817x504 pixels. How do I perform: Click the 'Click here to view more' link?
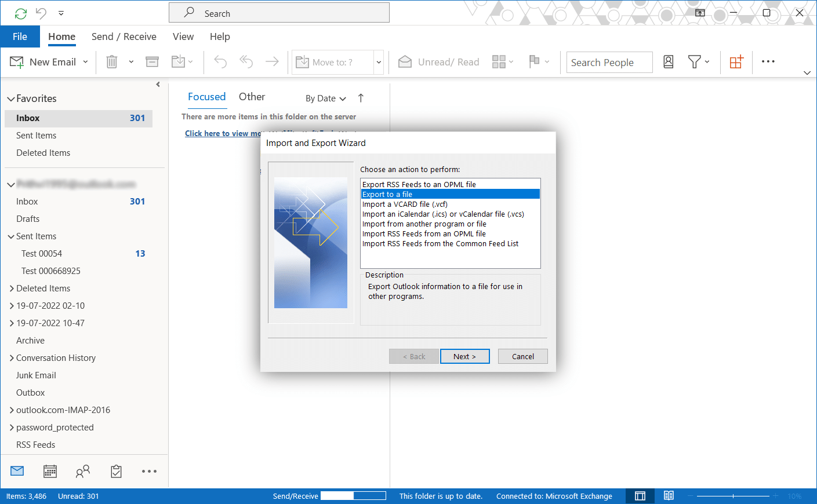click(x=223, y=133)
